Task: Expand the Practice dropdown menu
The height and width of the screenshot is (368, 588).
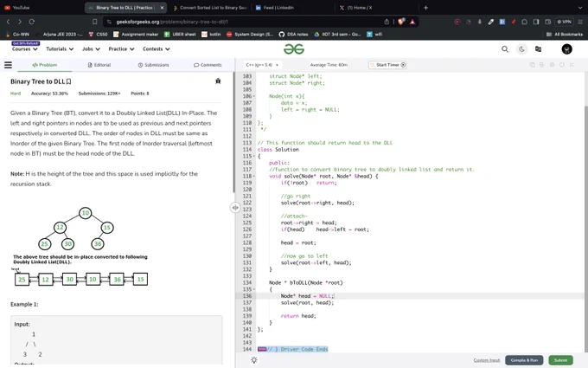Action: pos(121,49)
